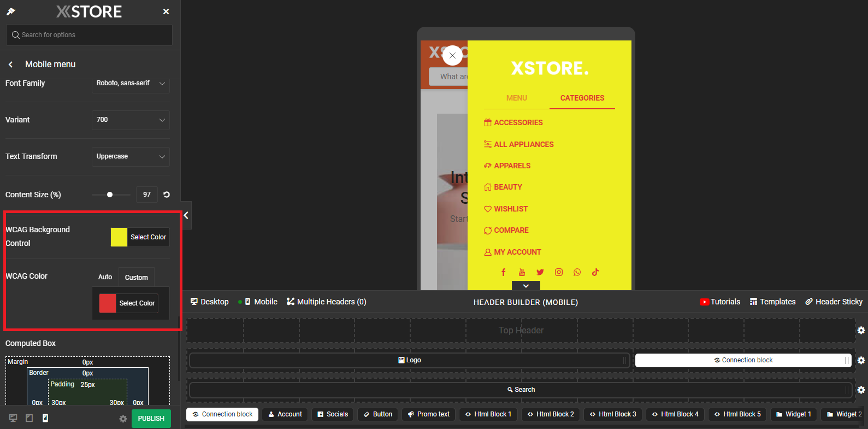The width and height of the screenshot is (868, 429).
Task: Close the mobile menu preview
Action: pos(452,56)
